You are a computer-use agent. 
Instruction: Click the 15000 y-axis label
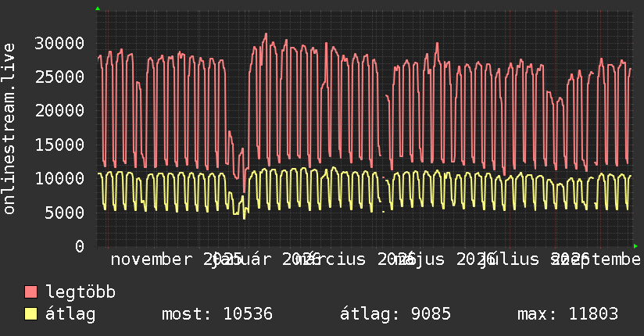[x=59, y=145]
